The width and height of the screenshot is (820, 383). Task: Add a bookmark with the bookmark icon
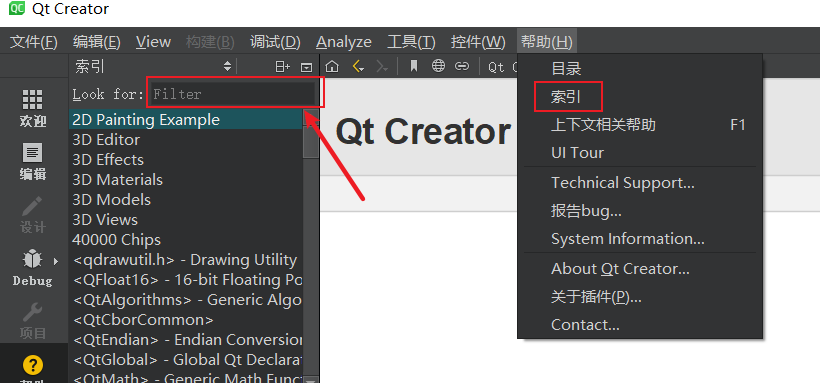click(x=414, y=66)
